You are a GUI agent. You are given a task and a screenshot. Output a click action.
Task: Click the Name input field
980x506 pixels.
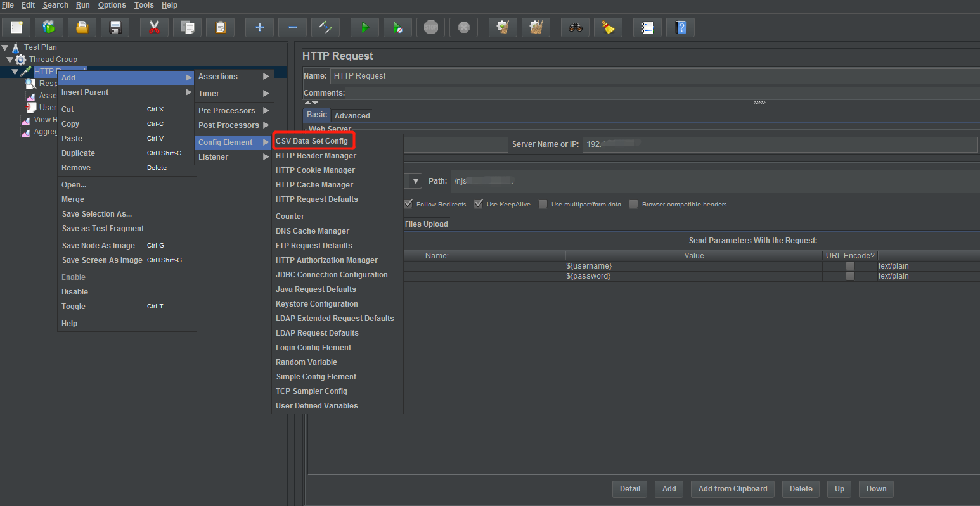click(655, 76)
